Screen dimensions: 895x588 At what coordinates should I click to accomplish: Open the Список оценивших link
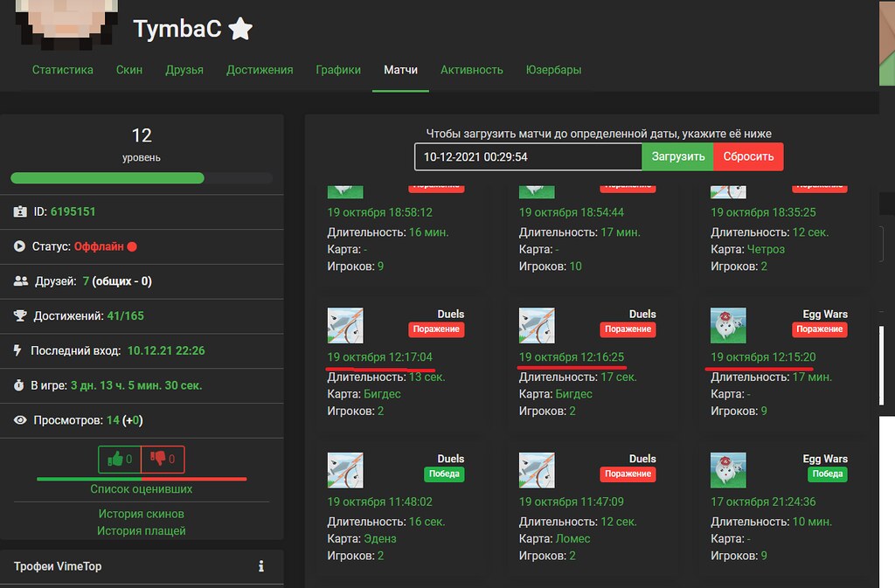[x=142, y=489]
